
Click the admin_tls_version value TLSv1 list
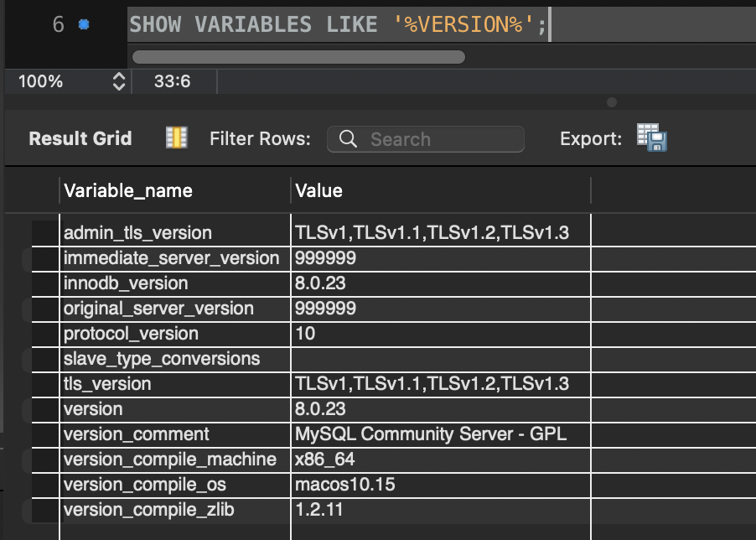pyautogui.click(x=441, y=233)
